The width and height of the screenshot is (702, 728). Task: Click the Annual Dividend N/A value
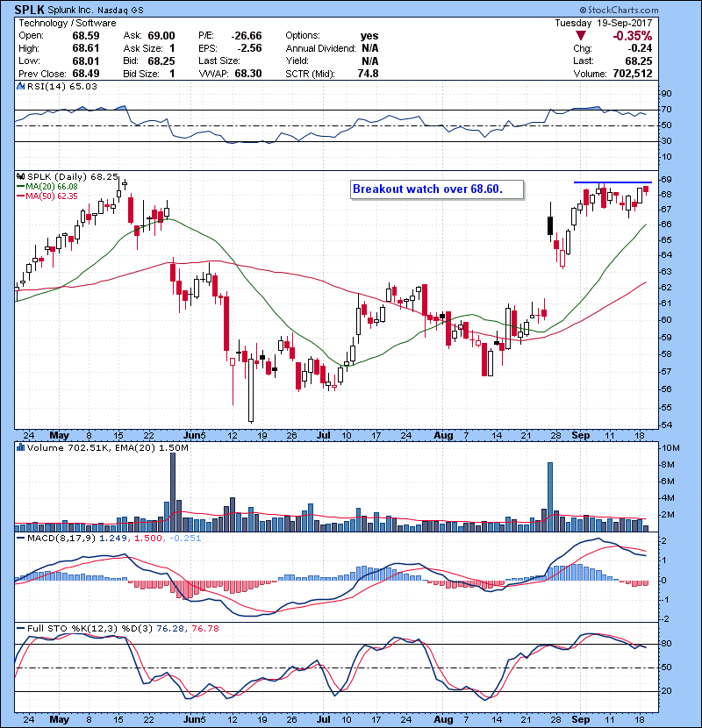coord(369,48)
